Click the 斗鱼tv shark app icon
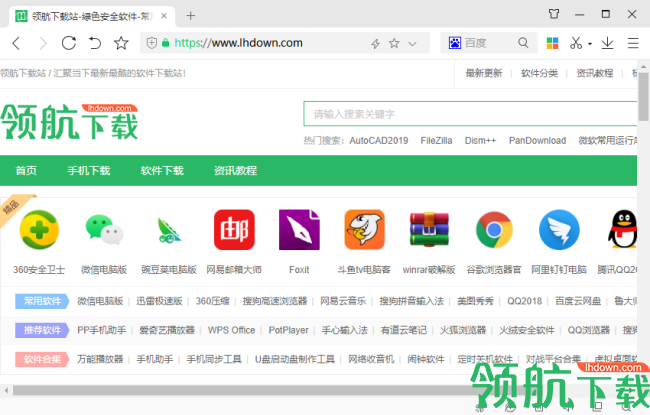Screen dimensions: 650x415 click(x=364, y=230)
